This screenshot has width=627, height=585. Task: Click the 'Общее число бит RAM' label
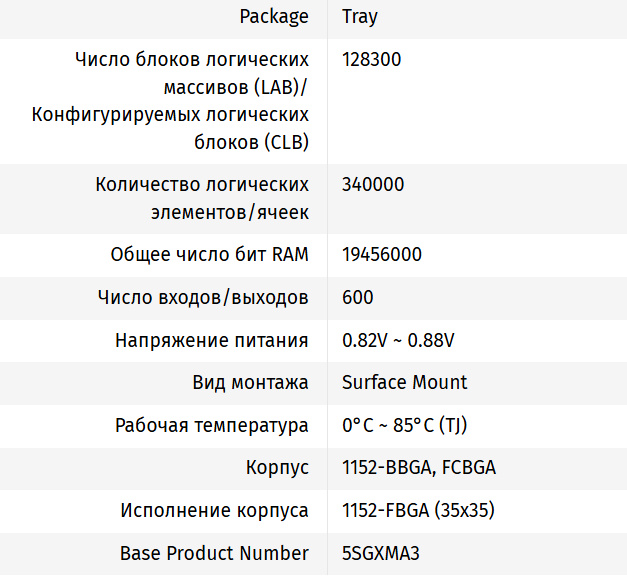(x=209, y=254)
